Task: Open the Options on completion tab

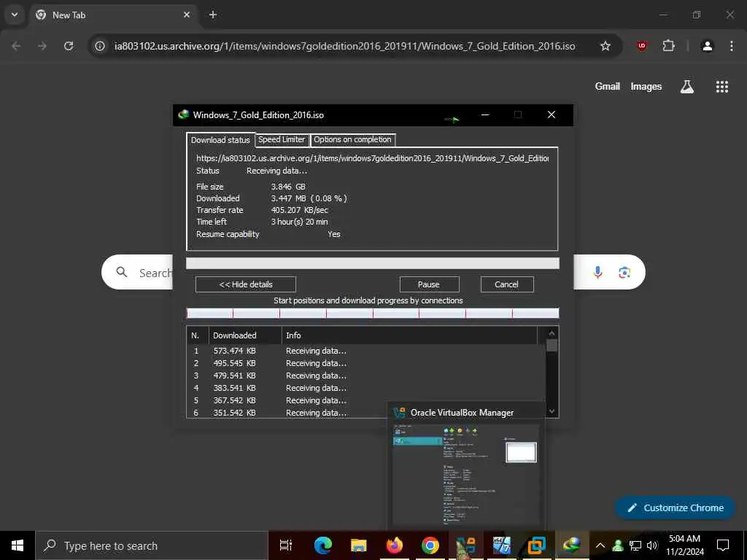Action: click(352, 139)
